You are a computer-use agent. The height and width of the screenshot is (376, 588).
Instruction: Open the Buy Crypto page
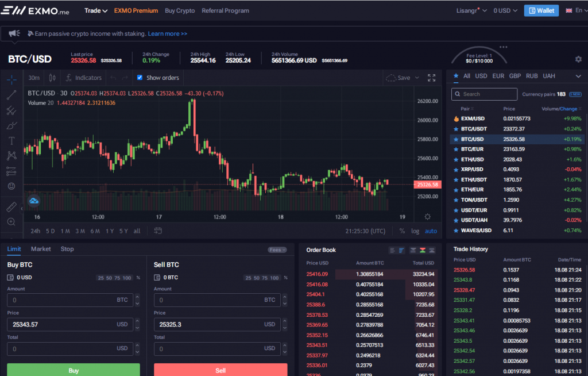180,10
